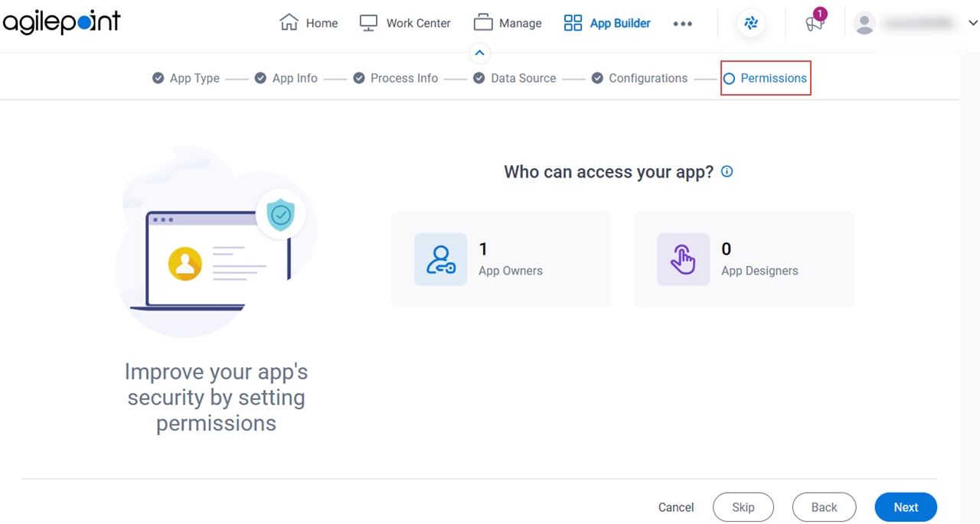Click the App Designers count '0'

tap(727, 249)
